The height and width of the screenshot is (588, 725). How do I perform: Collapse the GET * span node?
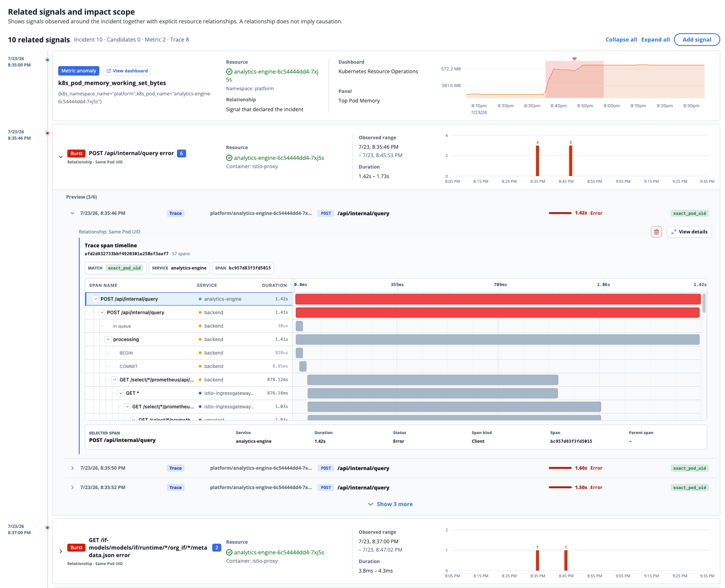[121, 393]
